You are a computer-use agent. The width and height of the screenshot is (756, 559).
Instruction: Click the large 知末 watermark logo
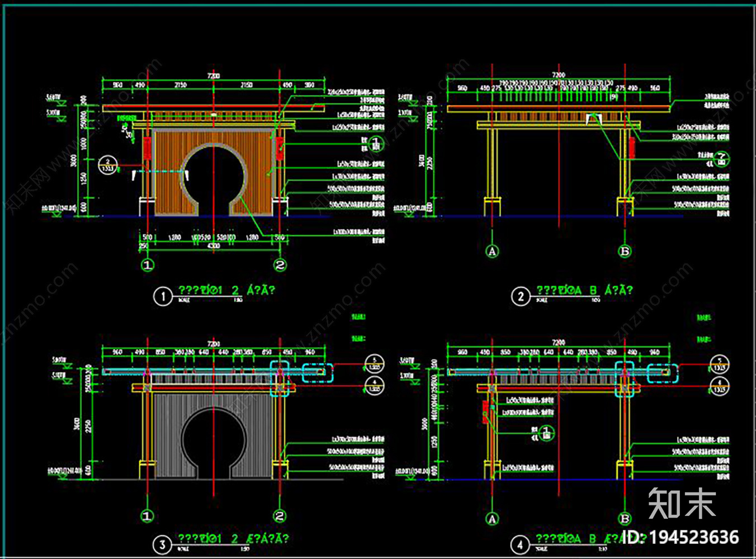(682, 504)
